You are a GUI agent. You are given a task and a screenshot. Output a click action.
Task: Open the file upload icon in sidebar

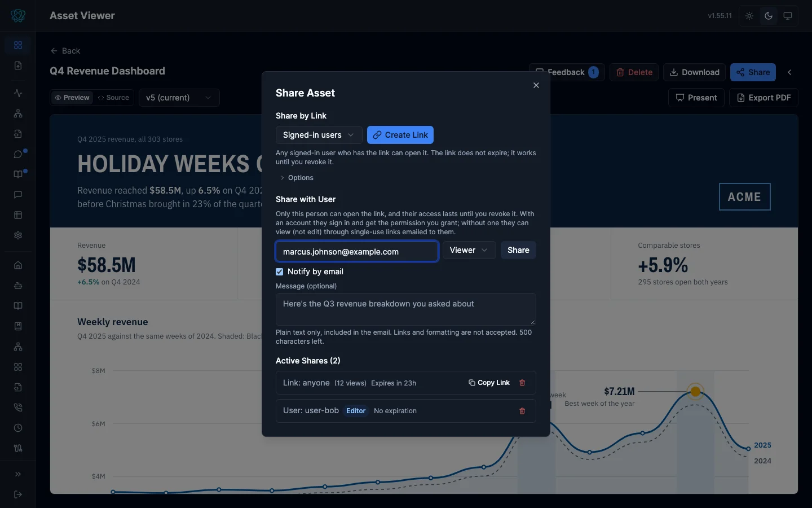tap(18, 65)
